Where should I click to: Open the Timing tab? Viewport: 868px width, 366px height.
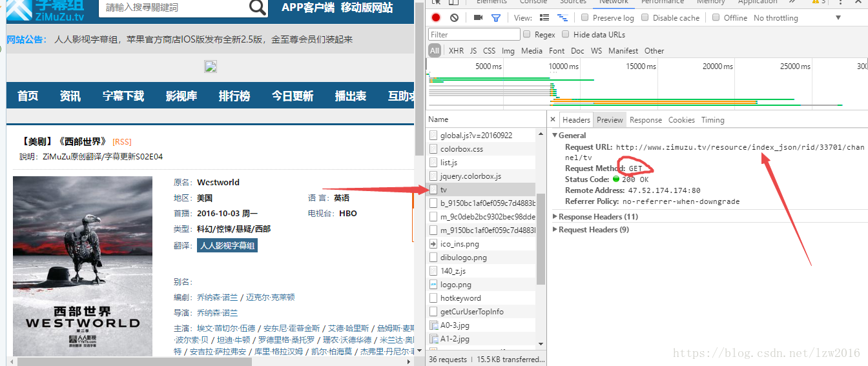[713, 120]
